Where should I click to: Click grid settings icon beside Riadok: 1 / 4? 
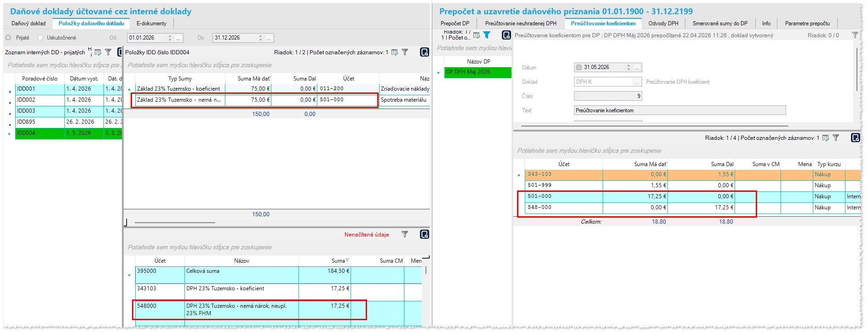coord(826,138)
